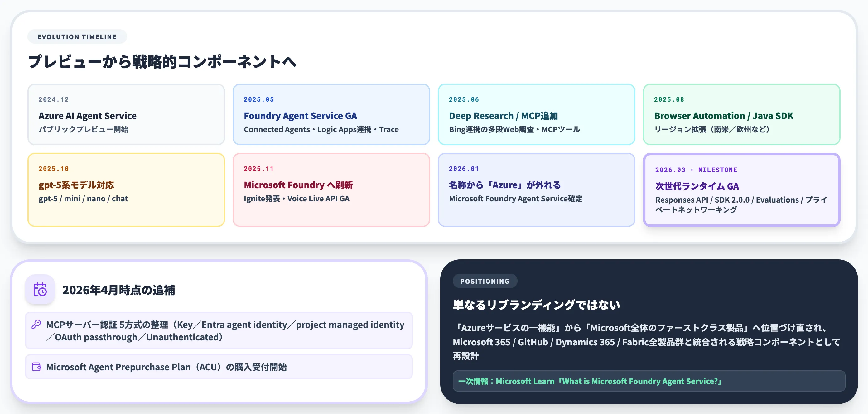Viewport: 868px width, 414px height.
Task: Select the EVOLUTION TIMELINE badge
Action: 77,37
